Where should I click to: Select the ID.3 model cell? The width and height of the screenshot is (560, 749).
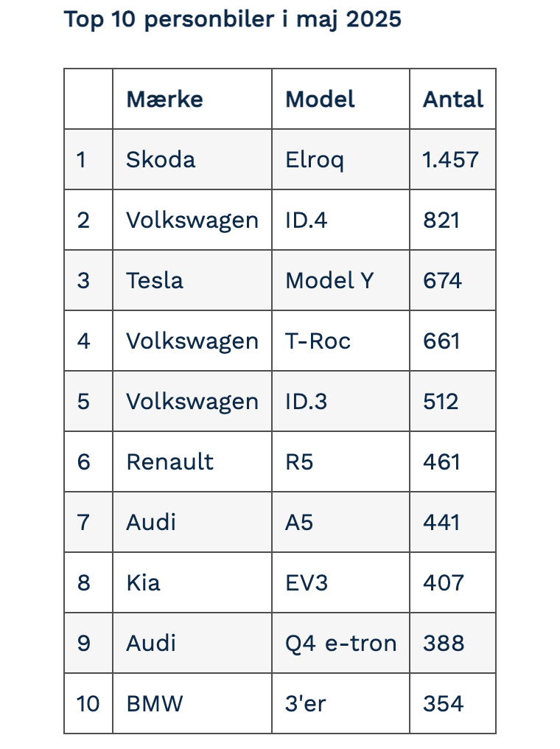(306, 402)
